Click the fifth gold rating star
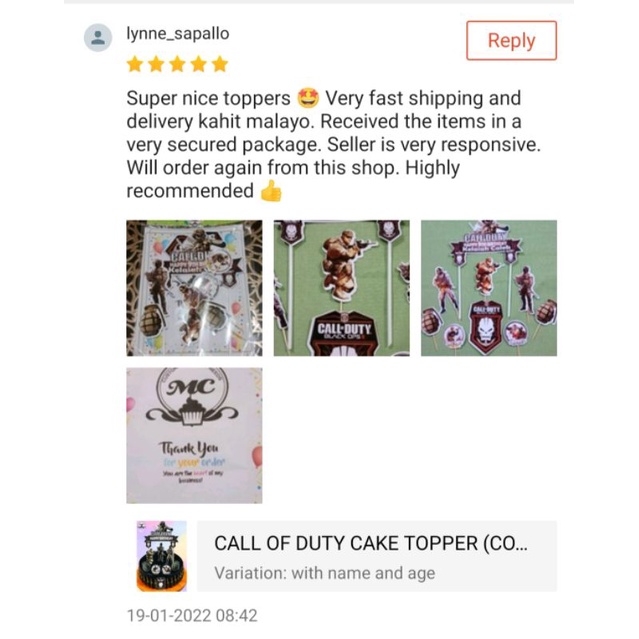The width and height of the screenshot is (639, 639). (220, 64)
